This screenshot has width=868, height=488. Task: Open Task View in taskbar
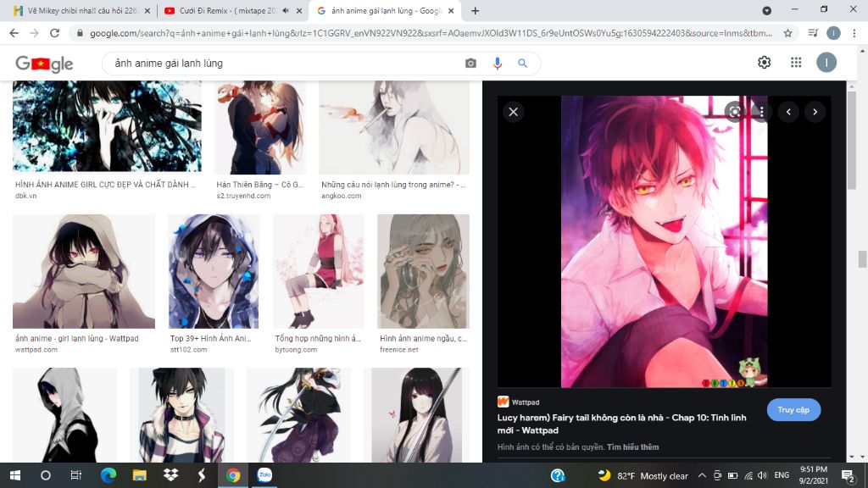pos(75,475)
